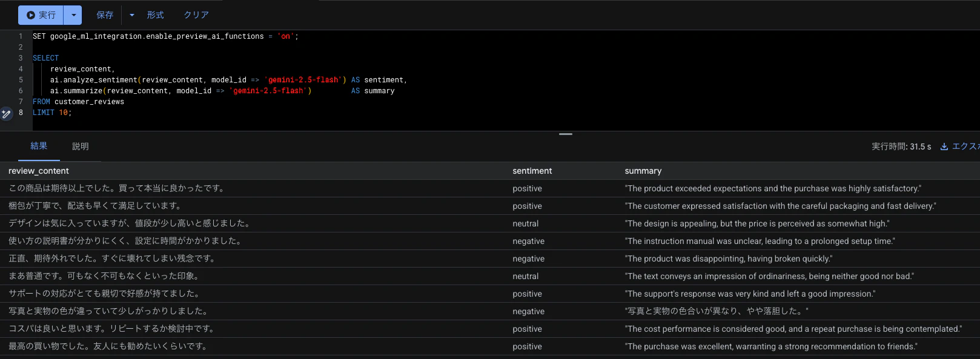Open the 説明 tab
Image resolution: width=980 pixels, height=359 pixels.
pyautogui.click(x=80, y=147)
